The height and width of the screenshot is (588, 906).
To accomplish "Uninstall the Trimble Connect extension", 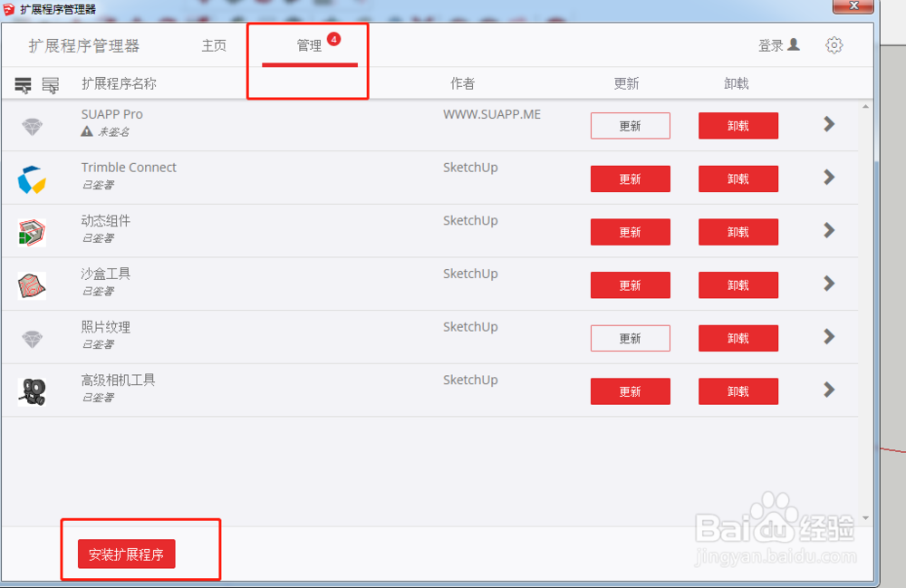I will 738,179.
